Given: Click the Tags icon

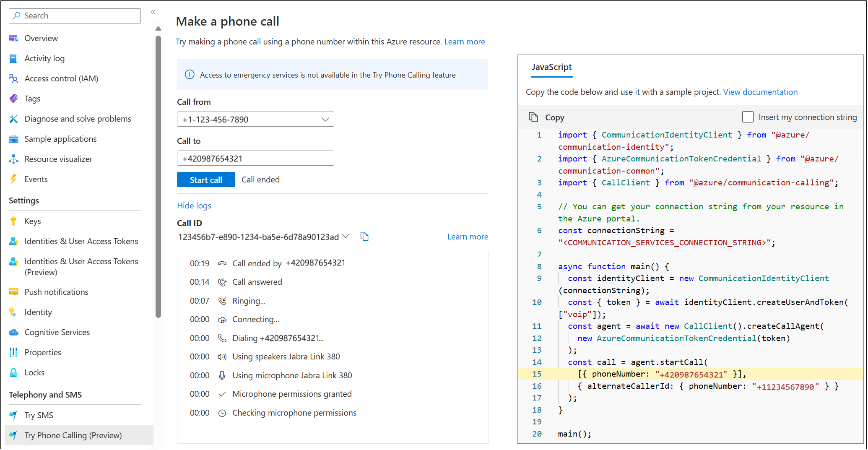Looking at the screenshot, I should (13, 99).
